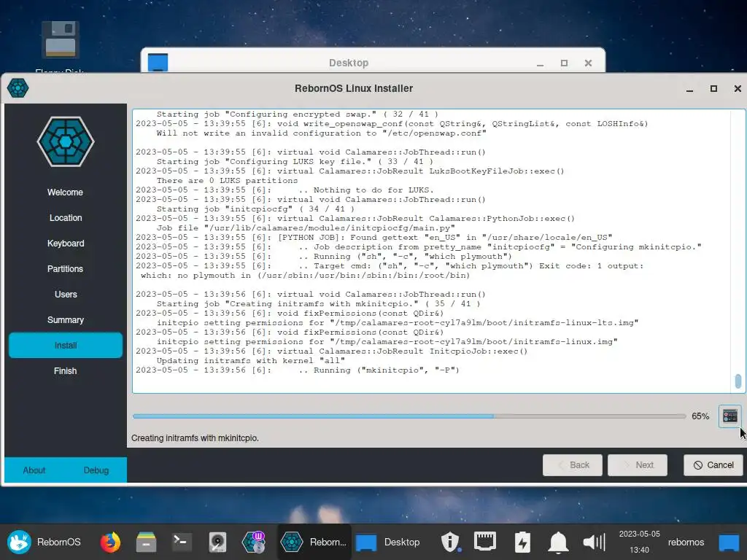
Task: Open the security shield tray icon
Action: pyautogui.click(x=450, y=542)
